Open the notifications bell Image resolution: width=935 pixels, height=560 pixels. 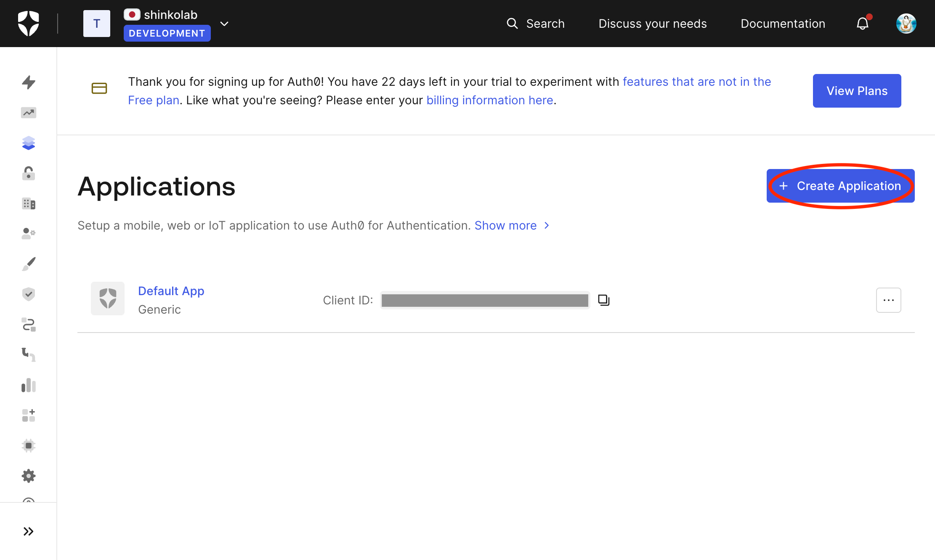862,24
